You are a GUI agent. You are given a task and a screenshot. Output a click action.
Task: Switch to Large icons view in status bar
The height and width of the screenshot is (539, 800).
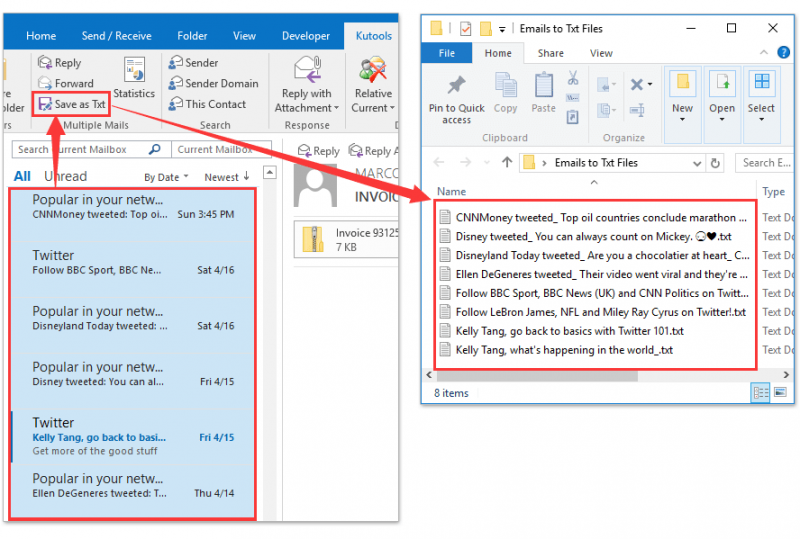pyautogui.click(x=780, y=393)
